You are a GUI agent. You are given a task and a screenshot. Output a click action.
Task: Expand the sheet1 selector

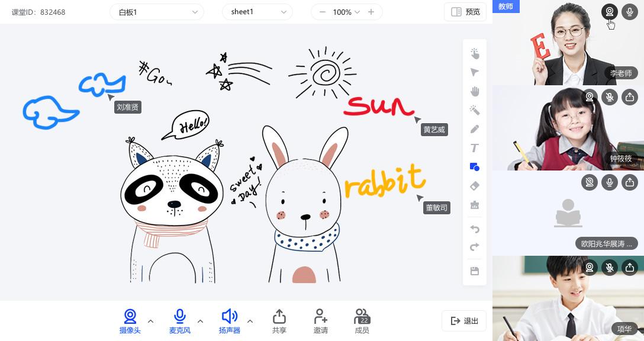257,12
